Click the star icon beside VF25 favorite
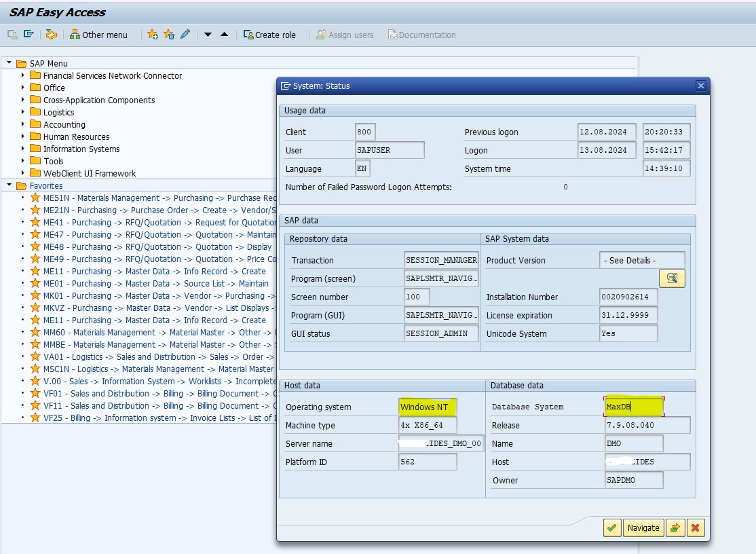Image resolution: width=756 pixels, height=554 pixels. (x=35, y=418)
